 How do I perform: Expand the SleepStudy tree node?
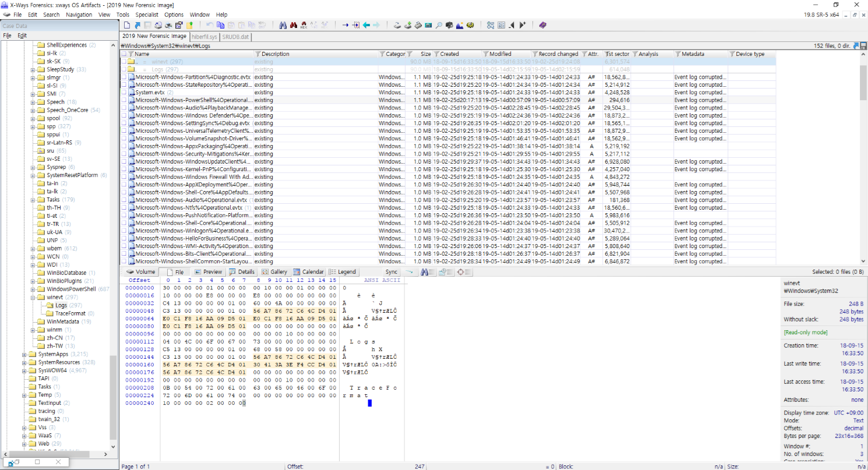pos(33,69)
